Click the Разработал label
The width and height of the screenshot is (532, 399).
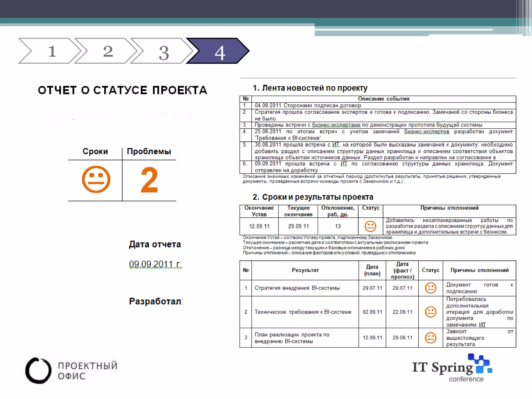point(156,301)
